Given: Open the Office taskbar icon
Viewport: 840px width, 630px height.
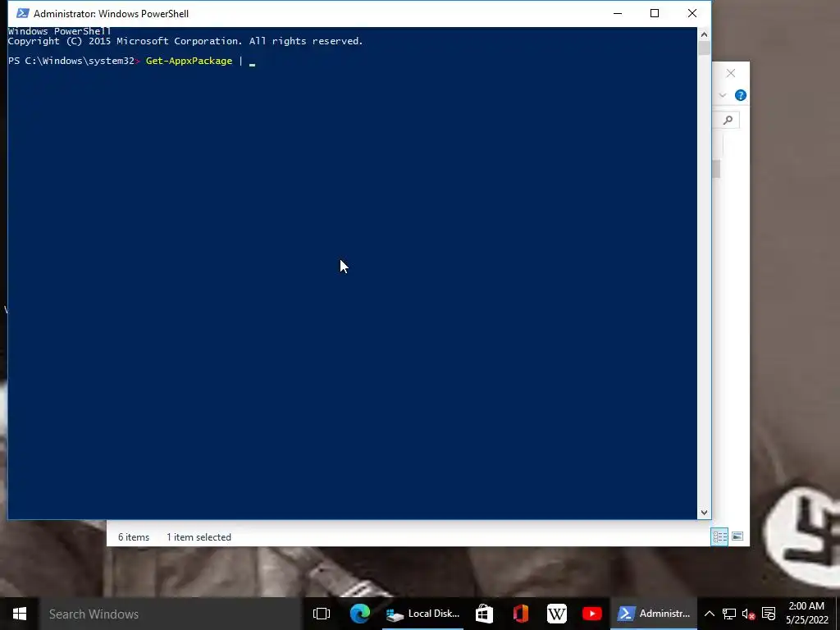Looking at the screenshot, I should coord(520,614).
